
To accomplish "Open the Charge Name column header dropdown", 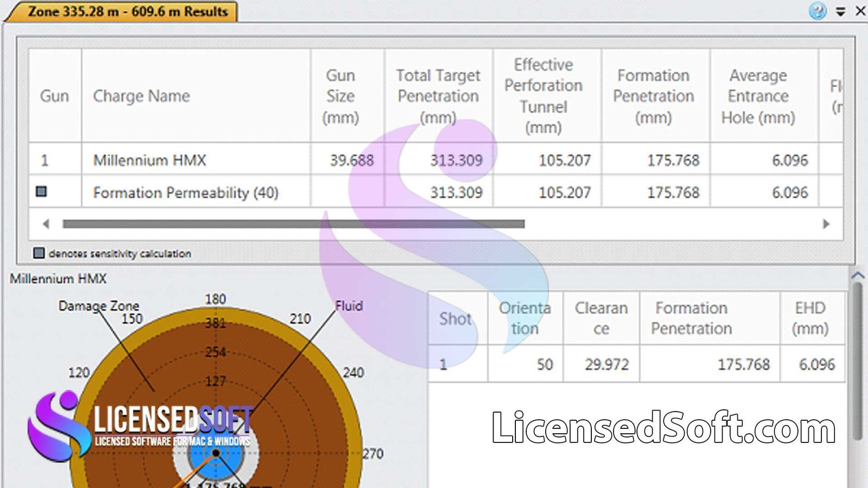I will point(141,97).
